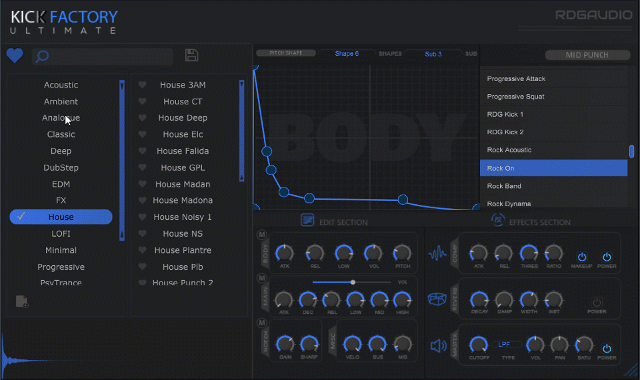Toggle the compressor Makeup button
This screenshot has width=640, height=380.
click(582, 257)
